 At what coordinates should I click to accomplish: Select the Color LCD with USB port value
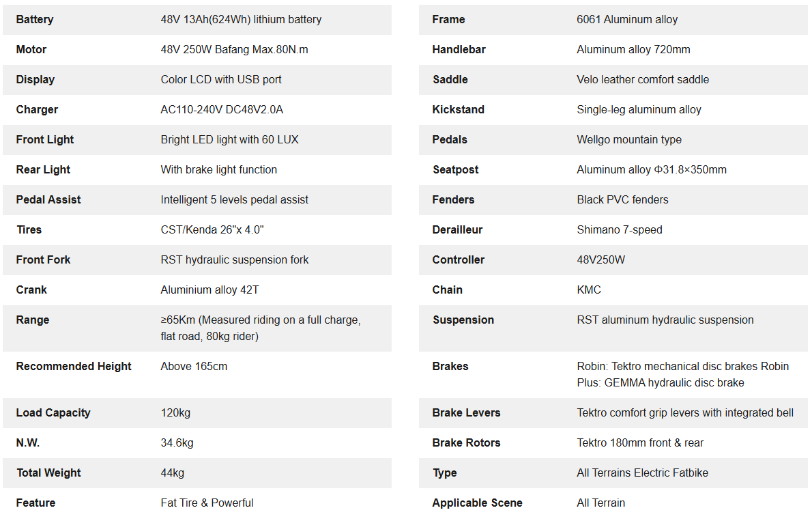[221, 79]
